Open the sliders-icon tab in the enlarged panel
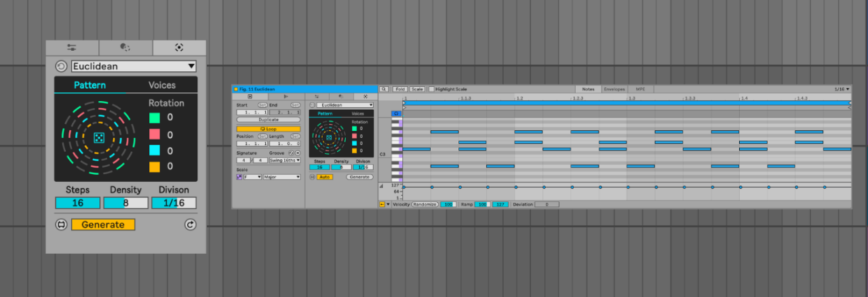 coord(72,47)
